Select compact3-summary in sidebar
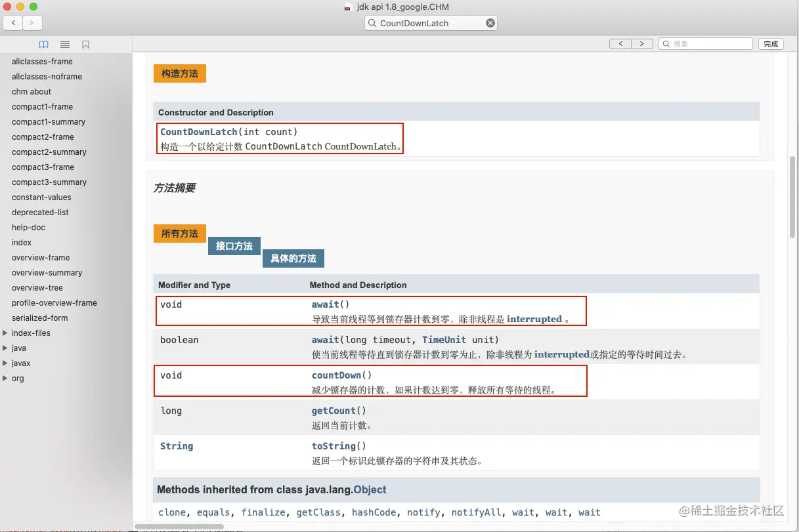Screen dimensions: 799x532 49,182
